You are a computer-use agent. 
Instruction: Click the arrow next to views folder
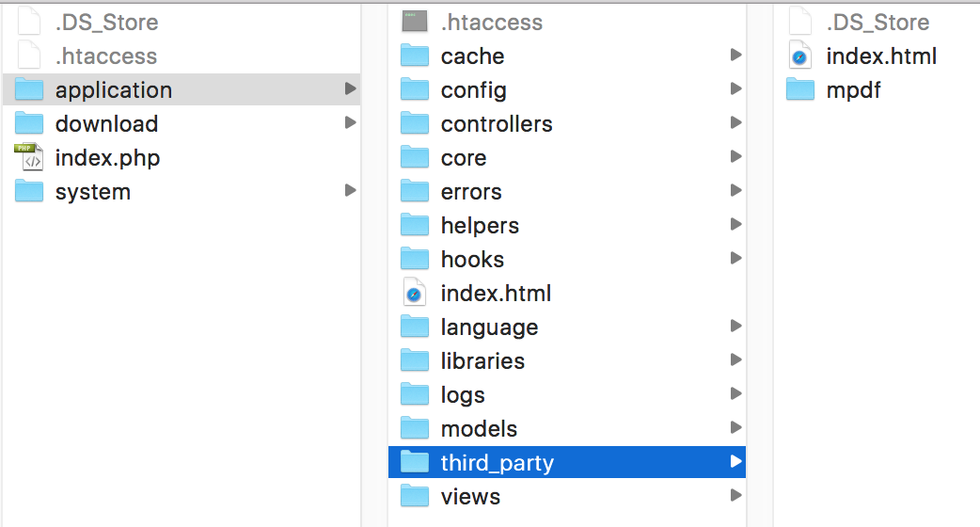[735, 497]
